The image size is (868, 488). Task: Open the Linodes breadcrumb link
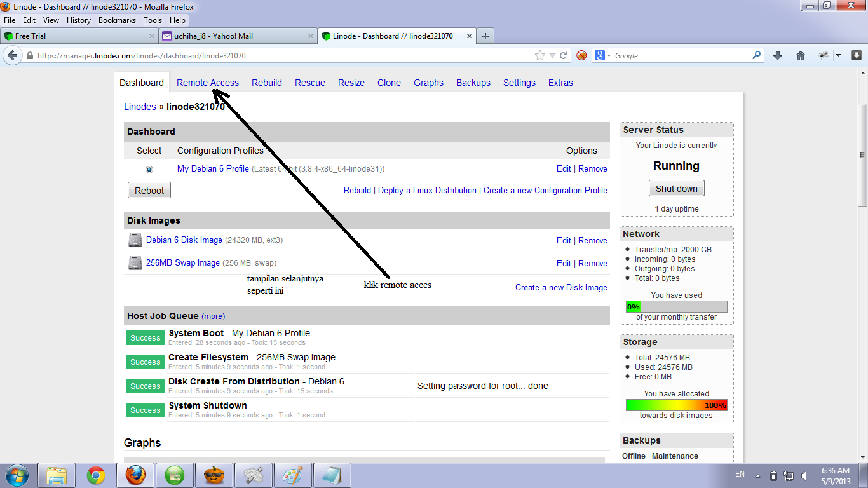(x=140, y=107)
